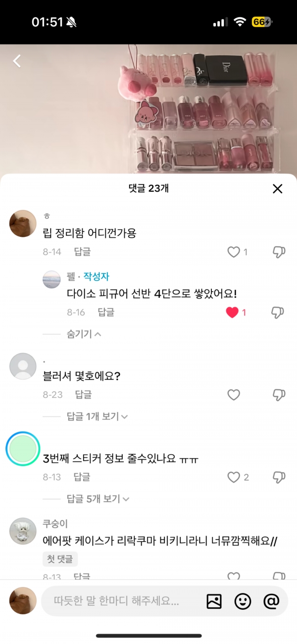The height and width of the screenshot is (644, 297).
Task: Tap thumbs-down on the 블러셔 몇호에요 comment
Action: point(278,395)
